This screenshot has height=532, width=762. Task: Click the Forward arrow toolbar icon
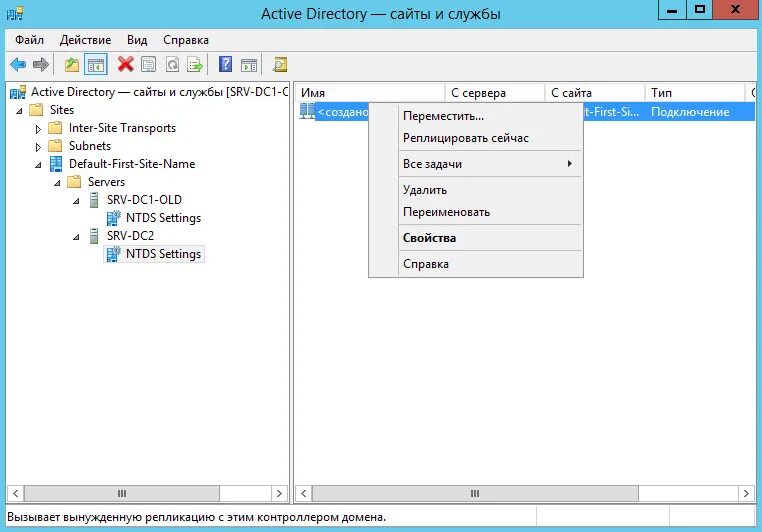41,64
